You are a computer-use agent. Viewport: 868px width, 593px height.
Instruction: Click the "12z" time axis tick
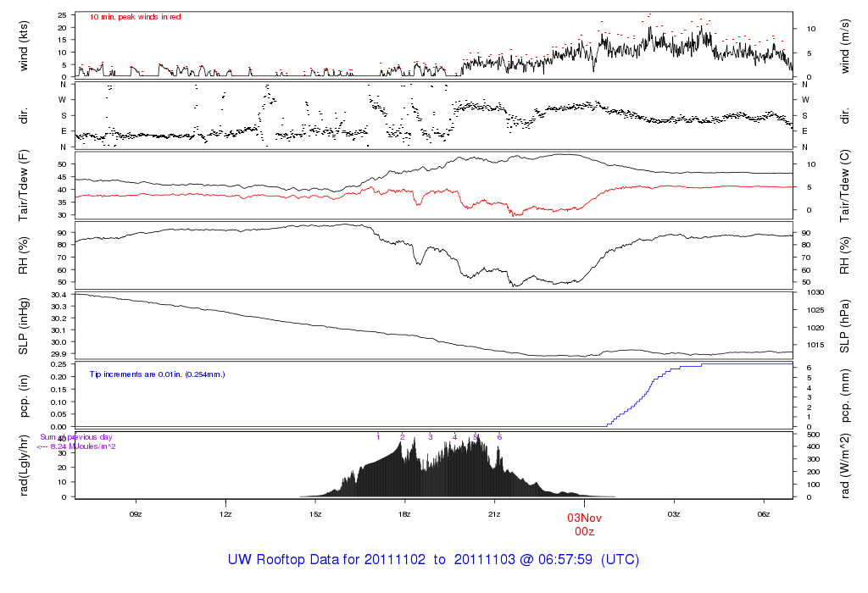tap(225, 514)
